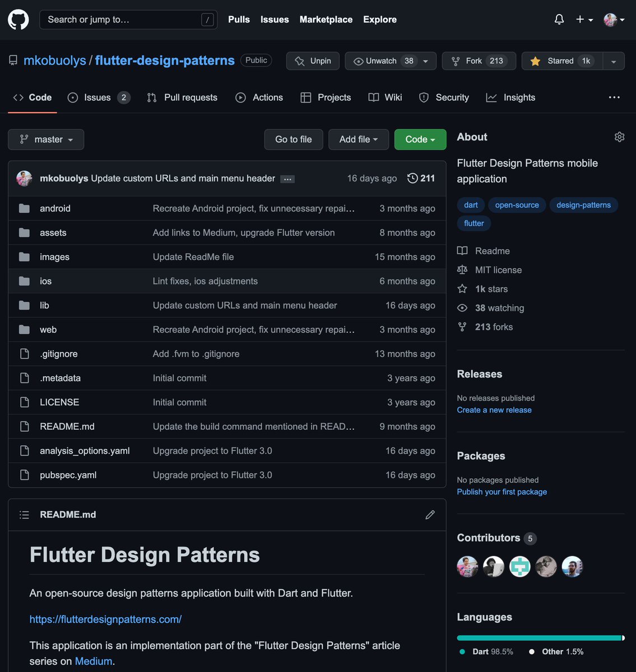Open the .metadata file
This screenshot has height=672, width=636.
[60, 378]
